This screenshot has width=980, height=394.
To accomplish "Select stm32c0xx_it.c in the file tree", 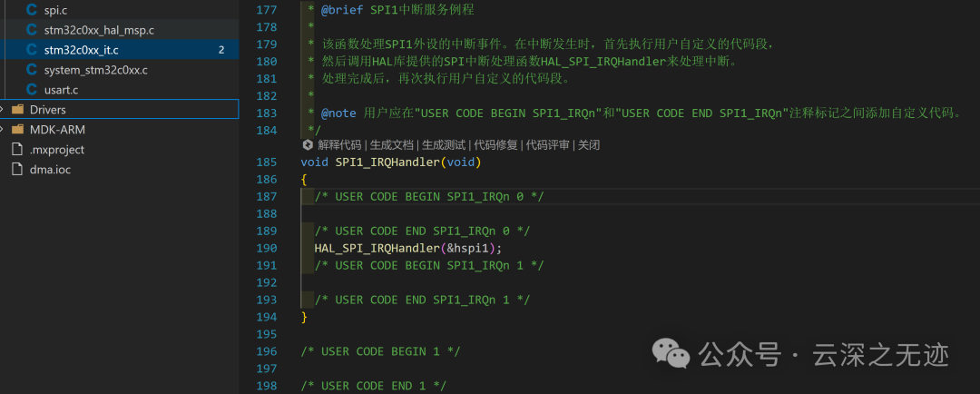I will pos(81,50).
